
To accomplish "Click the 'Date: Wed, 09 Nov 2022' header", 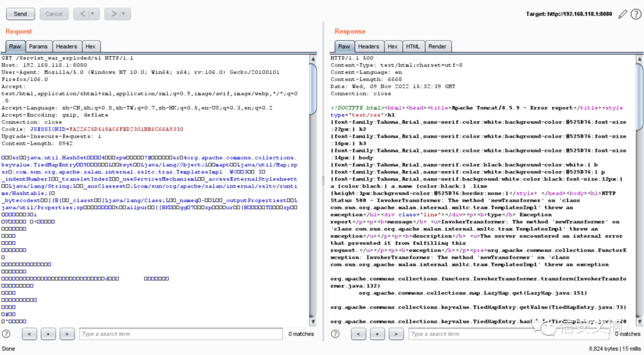I will tap(392, 86).
